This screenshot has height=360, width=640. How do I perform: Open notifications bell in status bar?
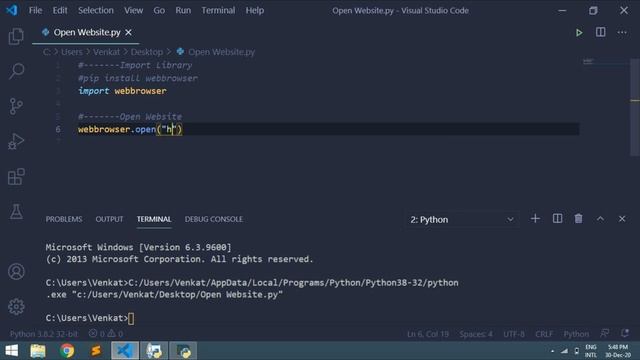[624, 333]
